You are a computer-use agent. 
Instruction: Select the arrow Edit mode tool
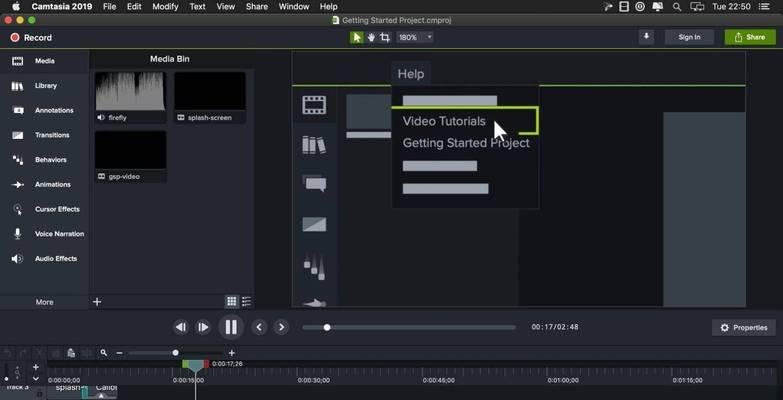tap(357, 37)
